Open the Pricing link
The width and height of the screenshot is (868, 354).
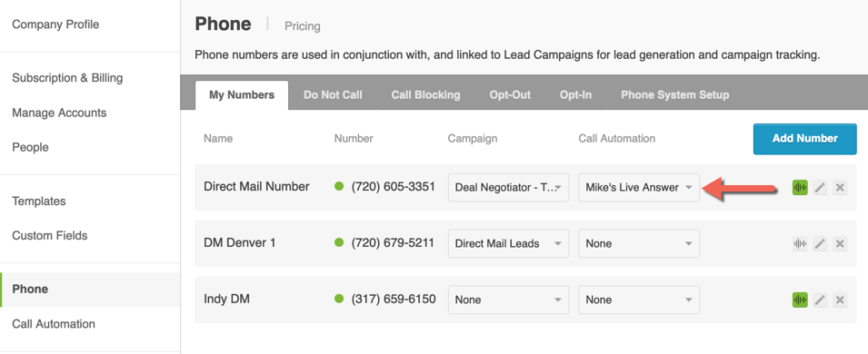pyautogui.click(x=303, y=26)
